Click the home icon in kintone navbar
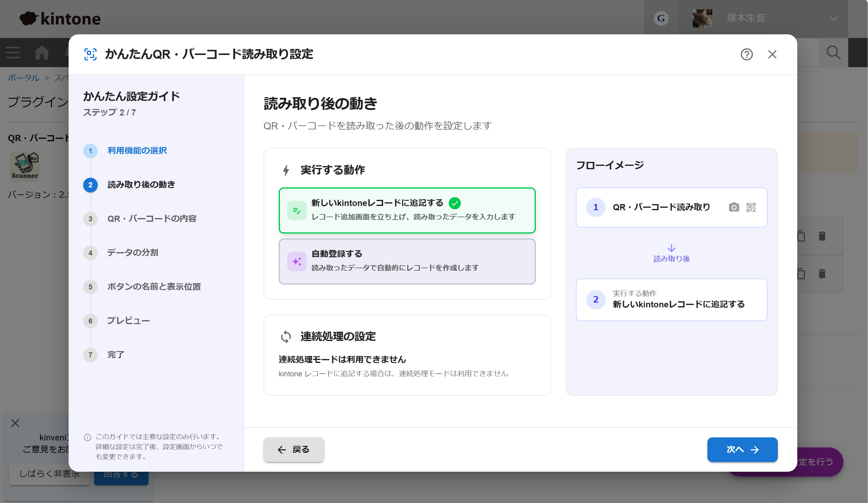The height and width of the screenshot is (503, 868). tap(42, 53)
